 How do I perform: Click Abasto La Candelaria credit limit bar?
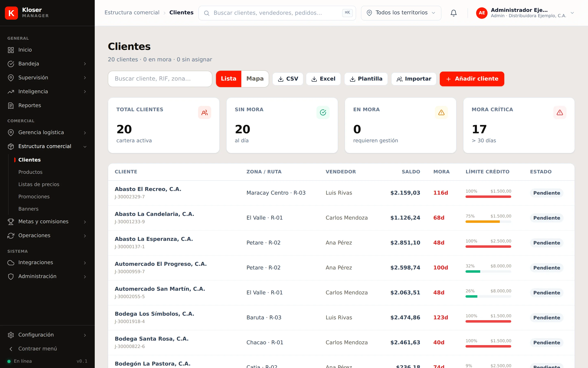coord(488,222)
